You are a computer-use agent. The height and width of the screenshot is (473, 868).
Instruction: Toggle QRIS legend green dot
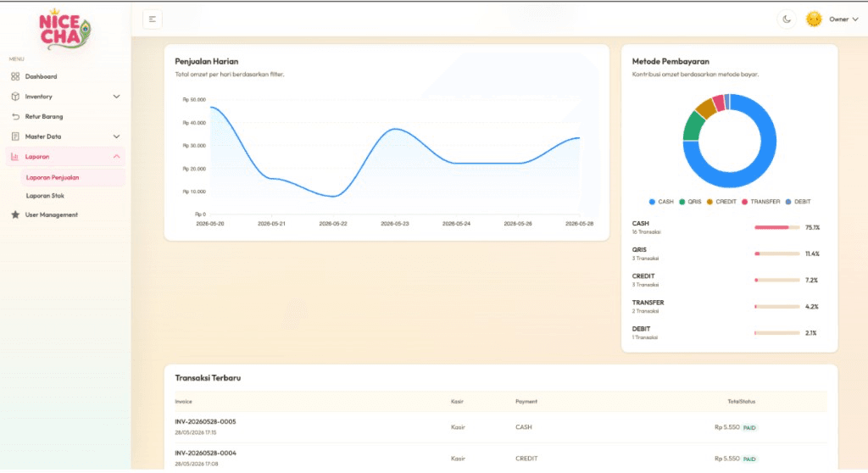(682, 202)
